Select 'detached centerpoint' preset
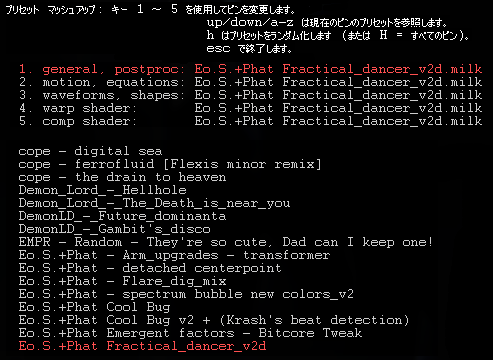 [150, 268]
